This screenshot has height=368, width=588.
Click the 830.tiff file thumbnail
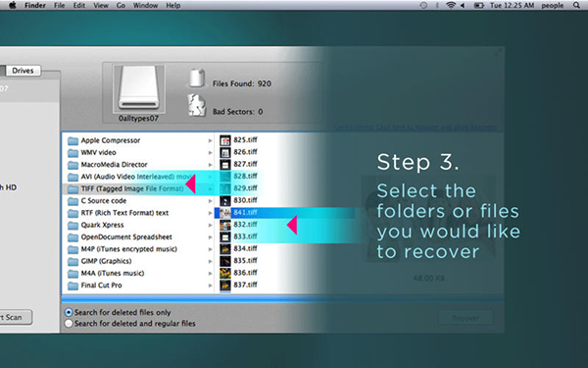pos(225,200)
